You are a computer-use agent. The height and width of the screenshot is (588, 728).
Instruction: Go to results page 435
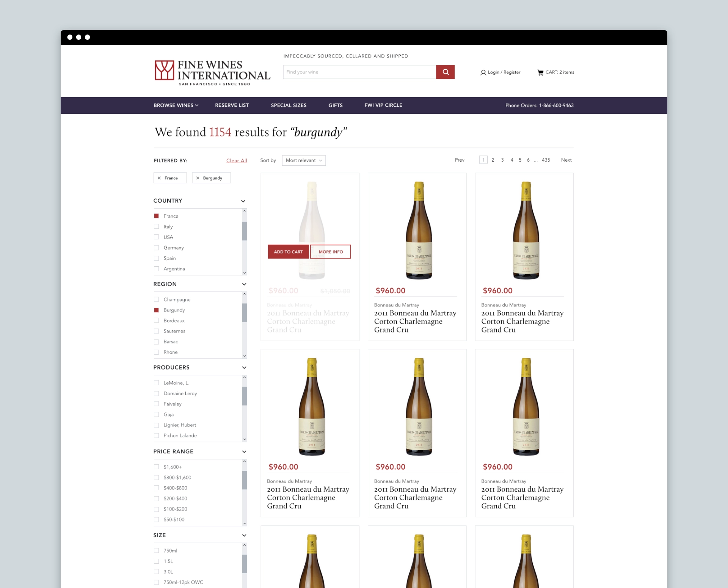tap(546, 160)
